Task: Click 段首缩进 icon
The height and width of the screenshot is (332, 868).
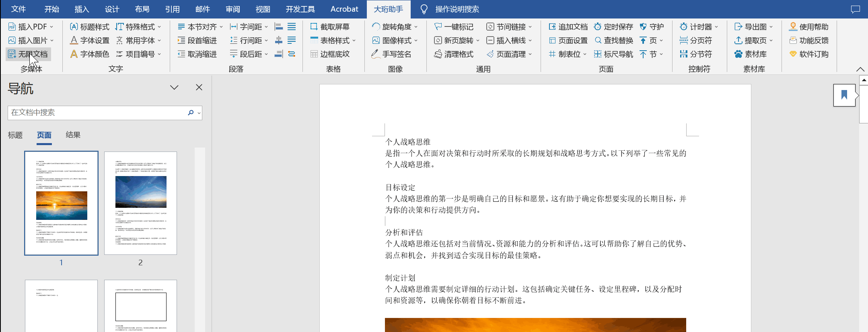Action: (181, 41)
